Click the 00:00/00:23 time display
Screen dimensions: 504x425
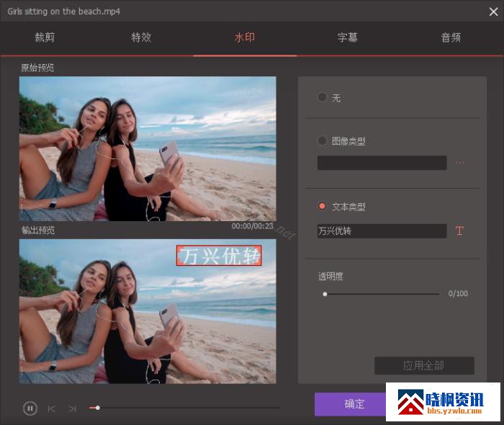252,226
